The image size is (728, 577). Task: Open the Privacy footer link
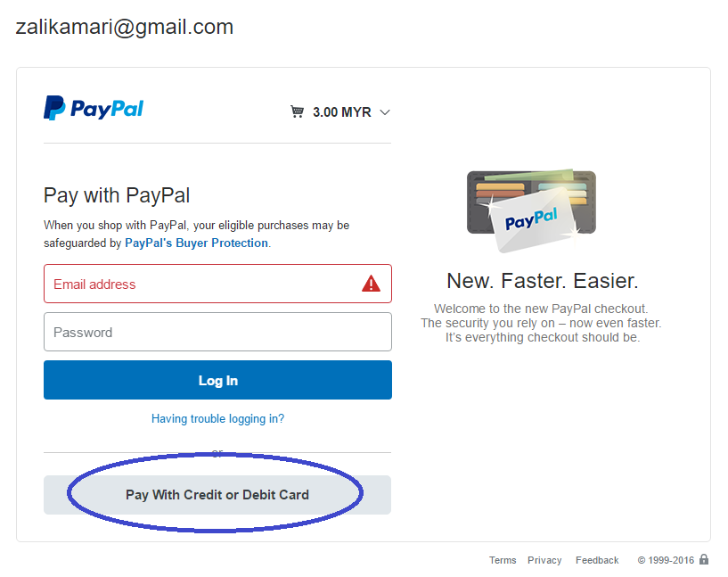pyautogui.click(x=544, y=560)
